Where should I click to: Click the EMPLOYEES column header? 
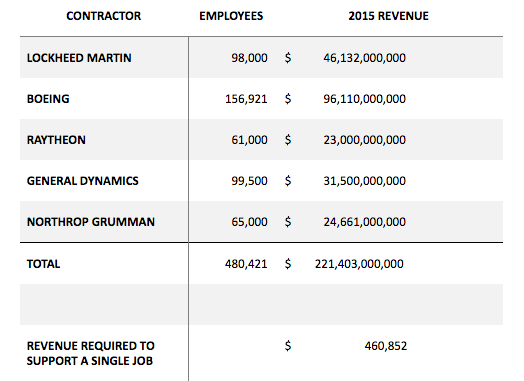[x=231, y=16]
